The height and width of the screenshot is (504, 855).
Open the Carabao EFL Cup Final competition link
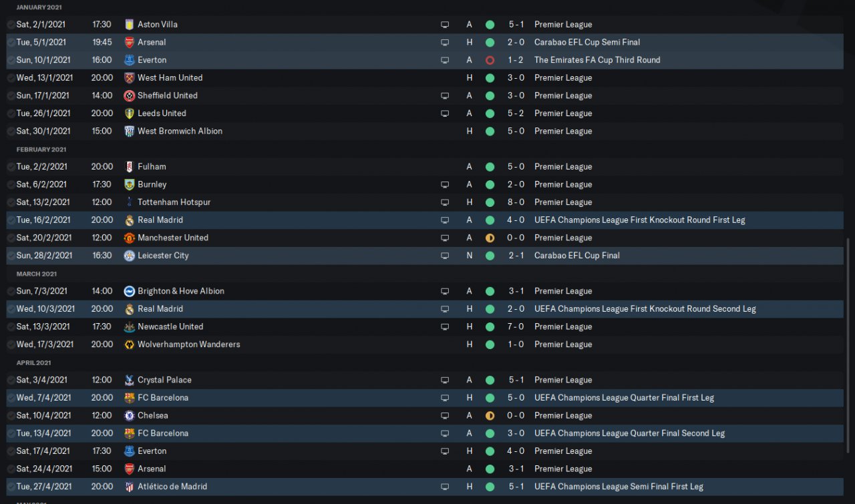[576, 256]
